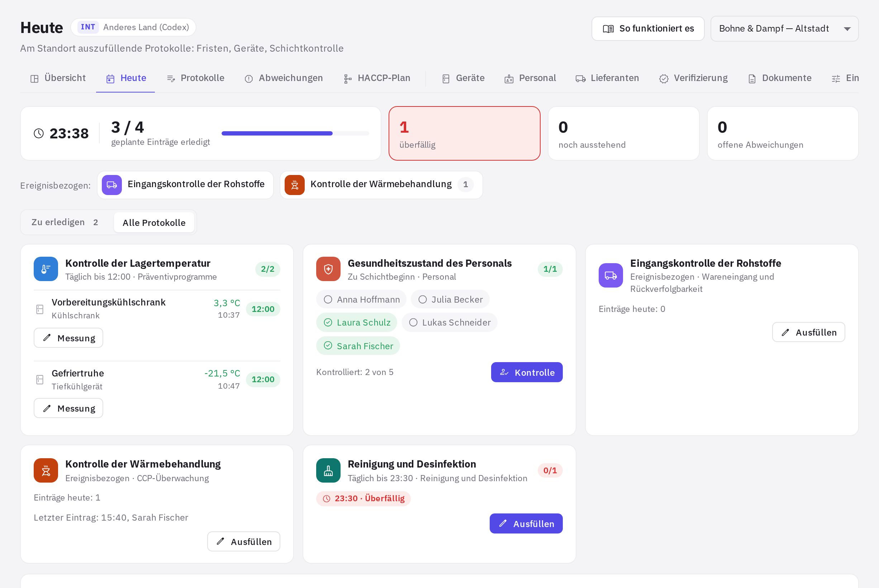The height and width of the screenshot is (588, 879).
Task: Click the badge icon of Verifizierung tab
Action: [664, 79]
